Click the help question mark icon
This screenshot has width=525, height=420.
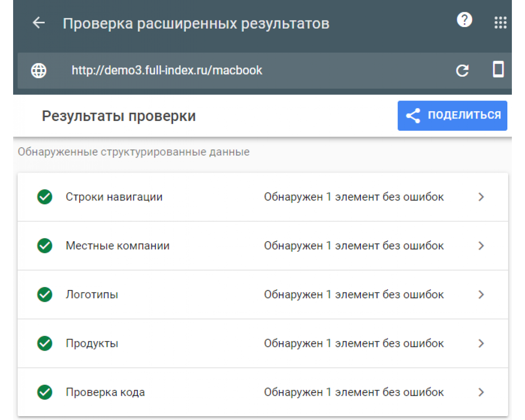[x=464, y=20]
